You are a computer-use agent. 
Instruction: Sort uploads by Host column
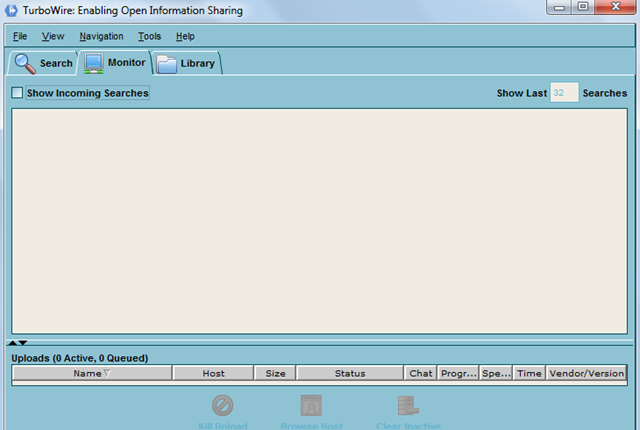point(213,373)
